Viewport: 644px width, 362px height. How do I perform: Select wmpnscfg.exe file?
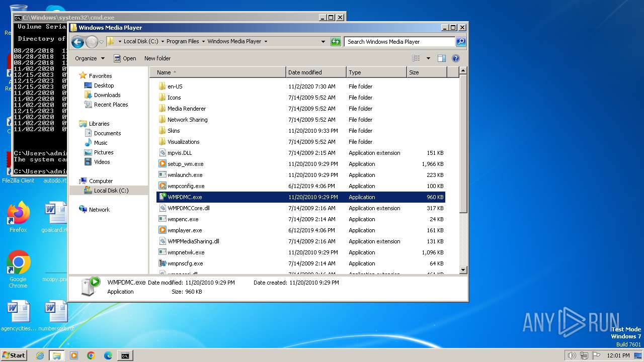click(x=301, y=263)
